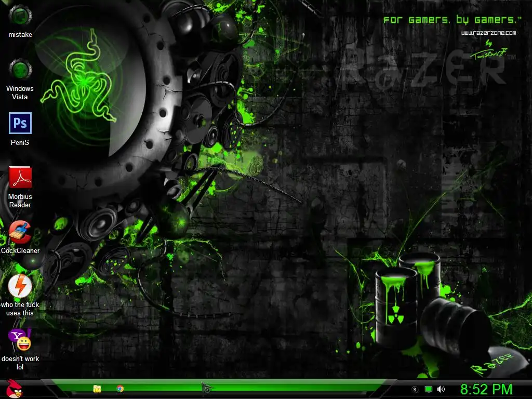Click the green monitor tray icon
Viewport: 532px width, 399px height.
pyautogui.click(x=429, y=389)
